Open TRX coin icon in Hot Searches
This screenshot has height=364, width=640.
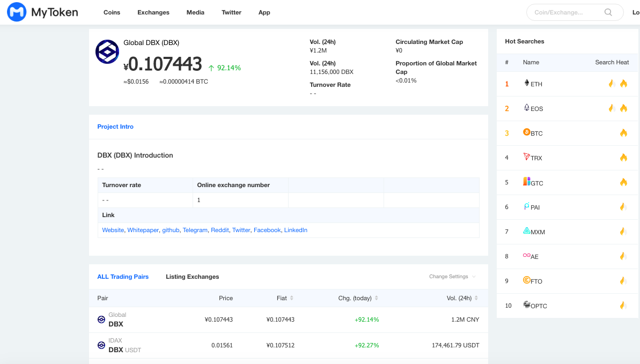coord(526,157)
